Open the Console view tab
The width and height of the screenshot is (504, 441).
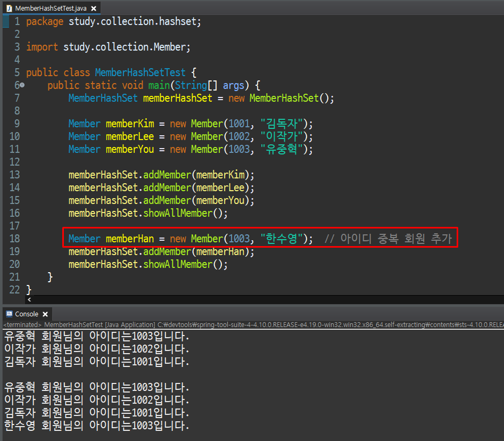tap(27, 314)
